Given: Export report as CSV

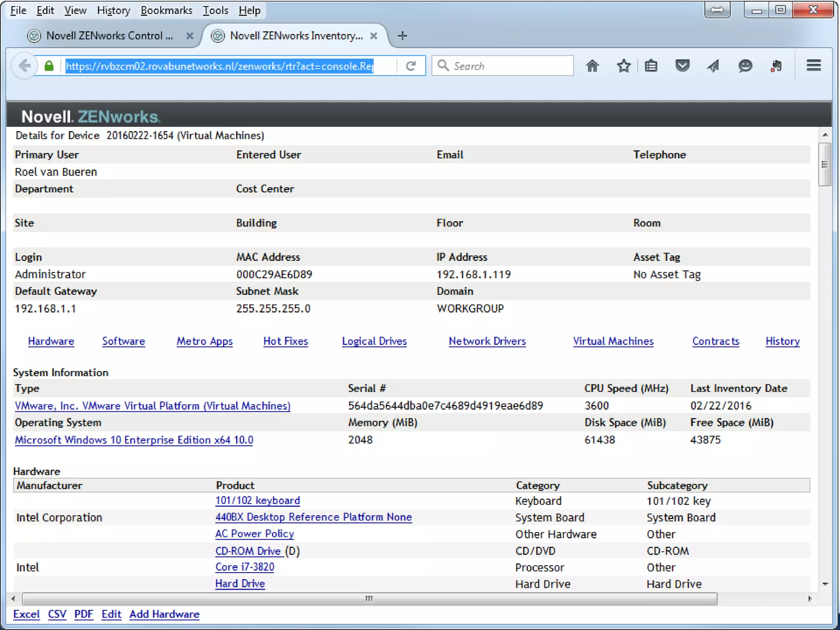Looking at the screenshot, I should tap(57, 614).
